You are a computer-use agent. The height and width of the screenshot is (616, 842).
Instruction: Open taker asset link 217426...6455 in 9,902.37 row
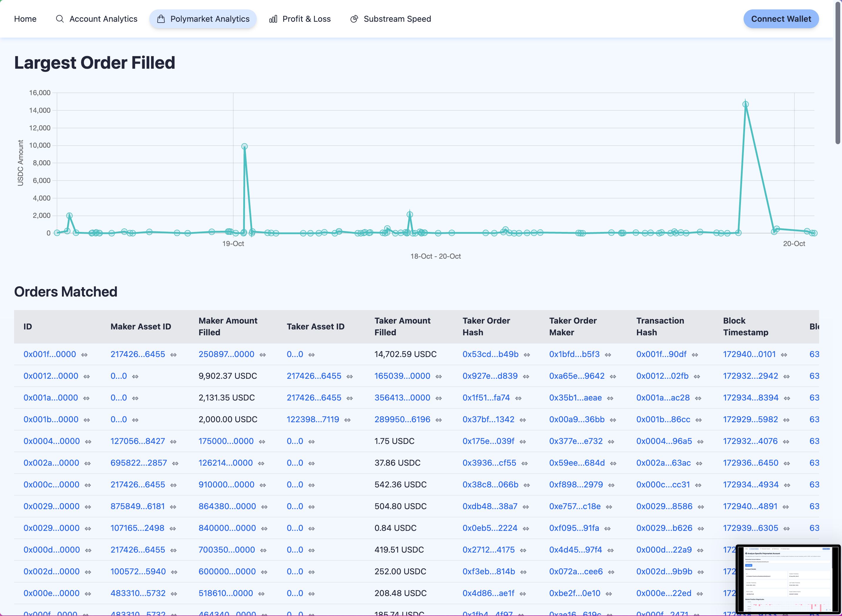tap(314, 376)
